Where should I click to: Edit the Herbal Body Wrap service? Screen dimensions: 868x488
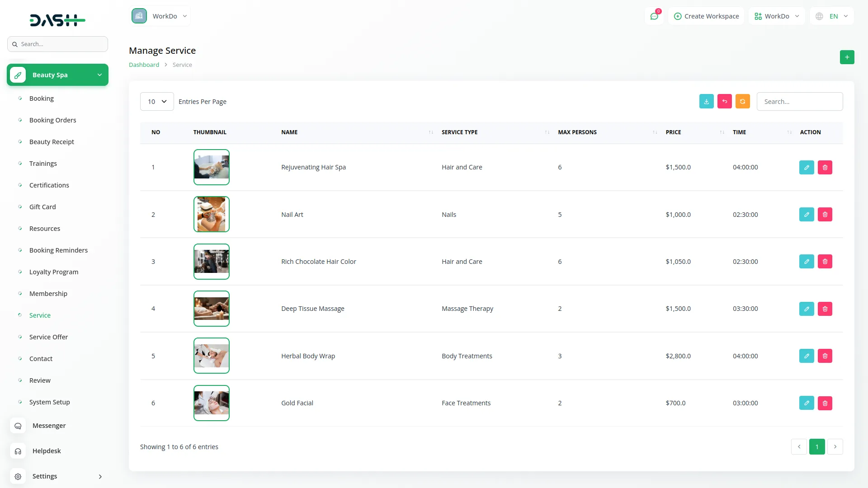[x=807, y=356]
